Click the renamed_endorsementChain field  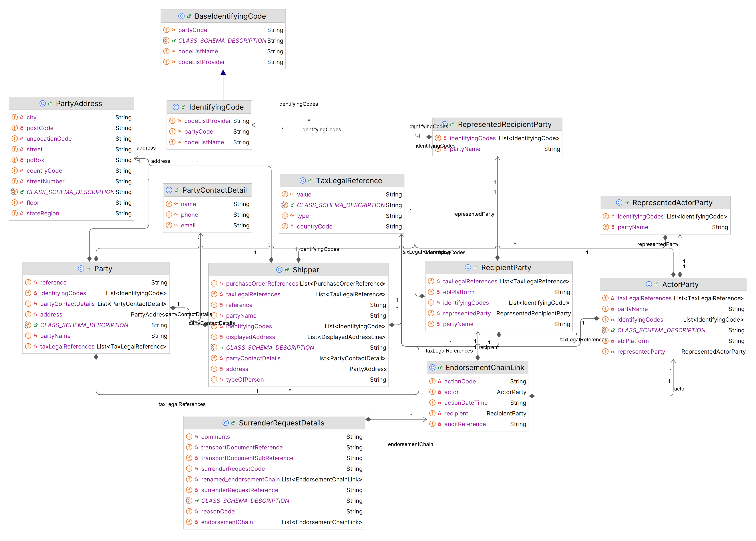(274, 479)
